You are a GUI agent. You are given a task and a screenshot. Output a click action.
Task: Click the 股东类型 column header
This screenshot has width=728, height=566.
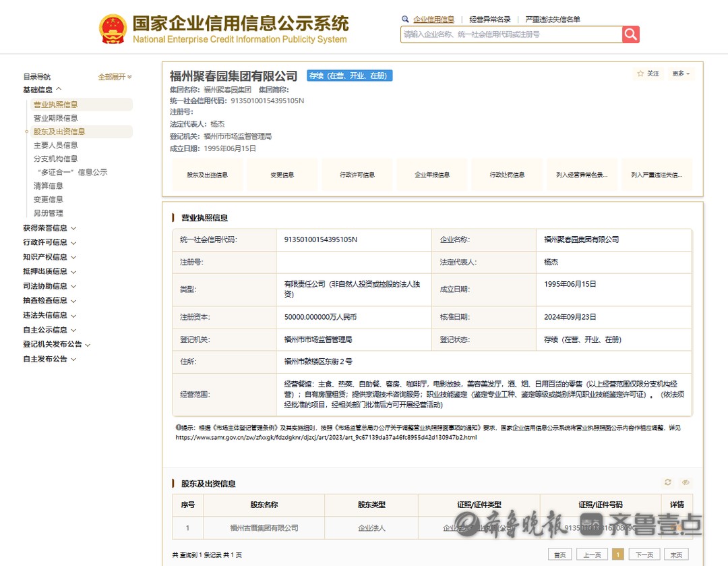[x=371, y=505]
